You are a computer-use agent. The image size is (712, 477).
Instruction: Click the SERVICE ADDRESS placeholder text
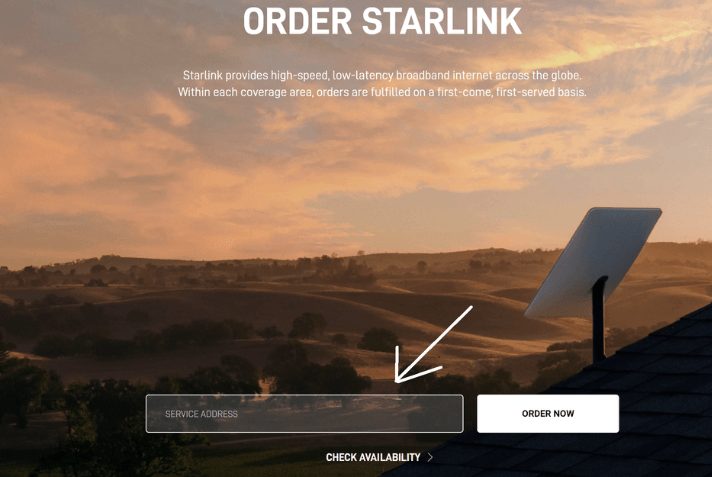click(201, 414)
